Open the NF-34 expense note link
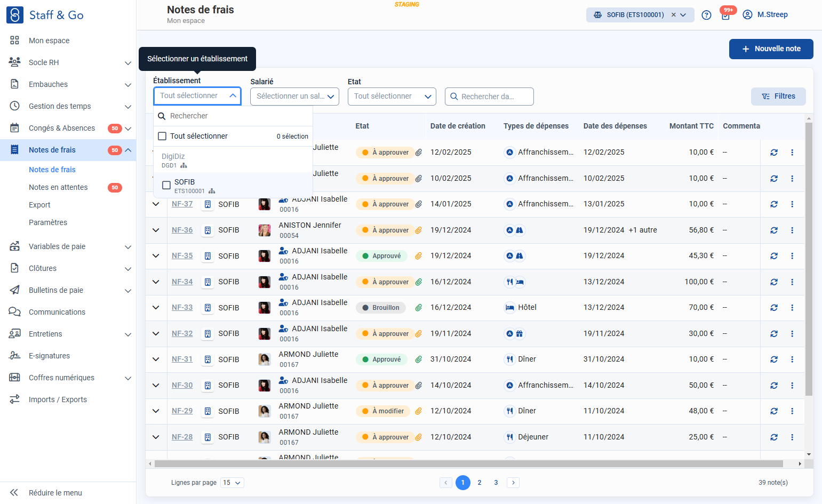The image size is (822, 504). pyautogui.click(x=182, y=282)
